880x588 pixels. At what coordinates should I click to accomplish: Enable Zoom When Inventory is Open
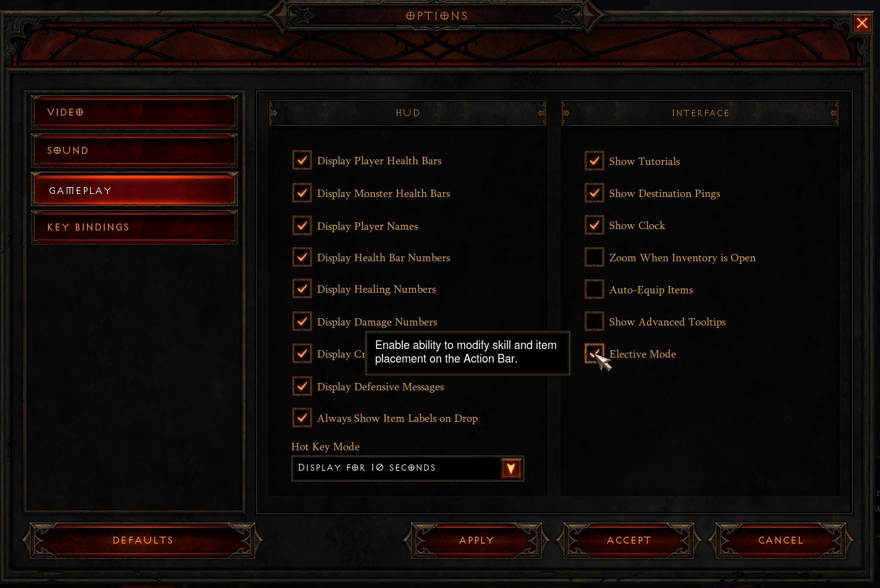pos(594,257)
